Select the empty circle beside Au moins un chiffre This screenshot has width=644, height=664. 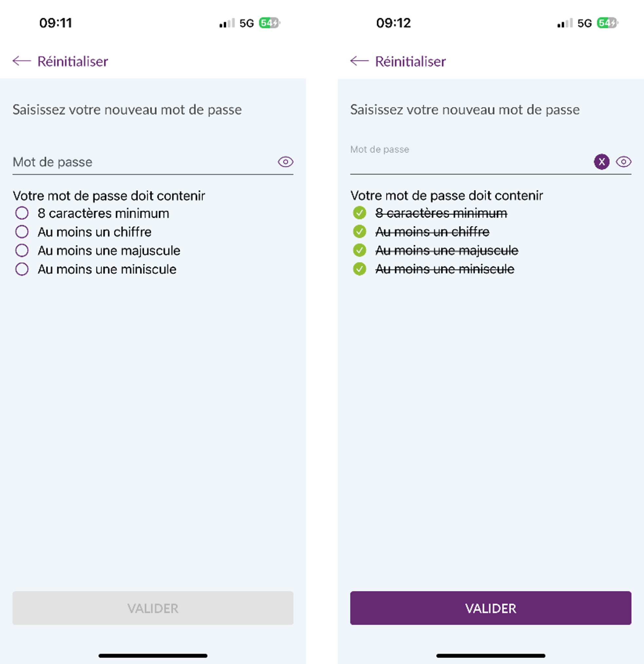(22, 232)
